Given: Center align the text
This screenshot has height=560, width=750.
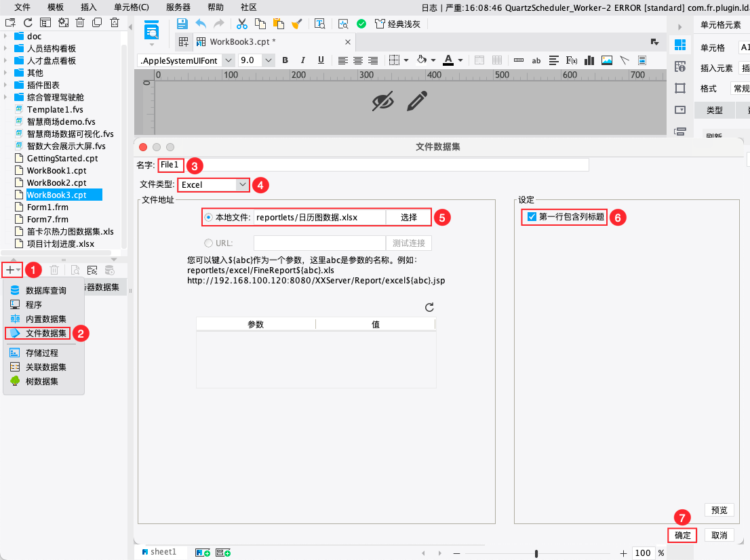Looking at the screenshot, I should click(x=358, y=60).
